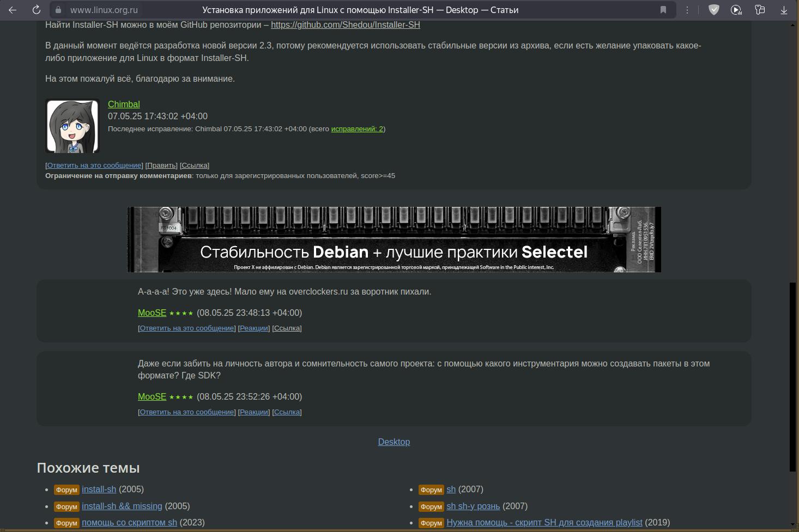Click the comment text asking "Где SDK?"

pyautogui.click(x=423, y=369)
